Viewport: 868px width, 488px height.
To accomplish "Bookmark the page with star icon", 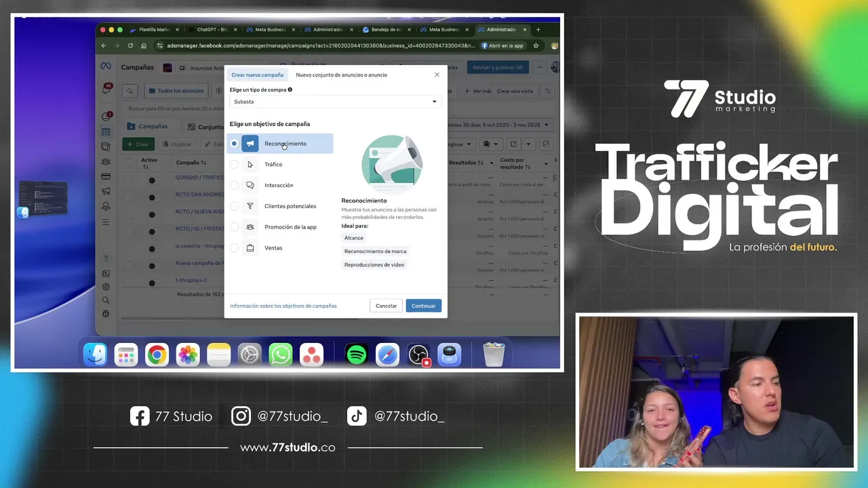I will tap(536, 46).
